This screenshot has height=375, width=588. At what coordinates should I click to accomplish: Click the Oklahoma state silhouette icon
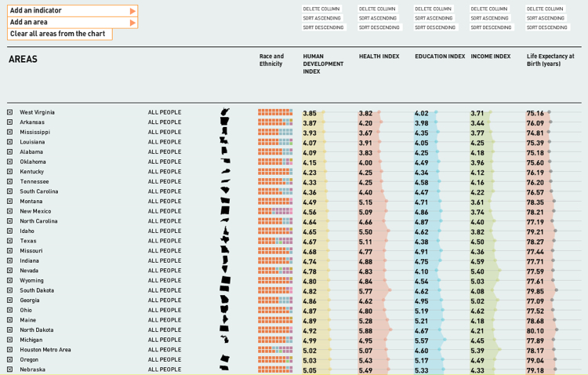(225, 162)
